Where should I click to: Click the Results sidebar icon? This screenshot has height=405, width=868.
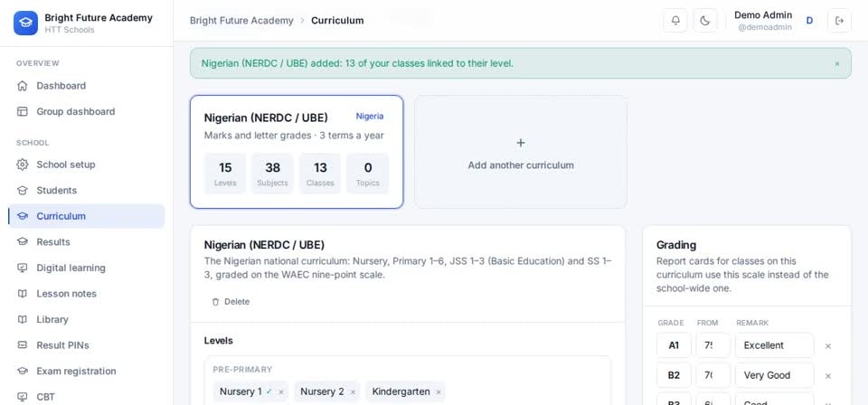coord(22,241)
